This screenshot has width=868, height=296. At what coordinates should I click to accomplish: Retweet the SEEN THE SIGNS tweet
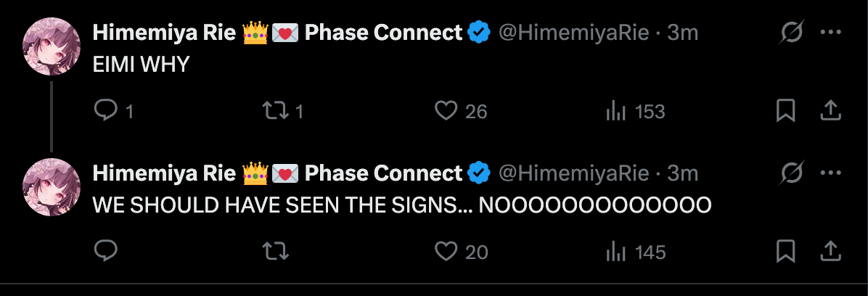(275, 252)
